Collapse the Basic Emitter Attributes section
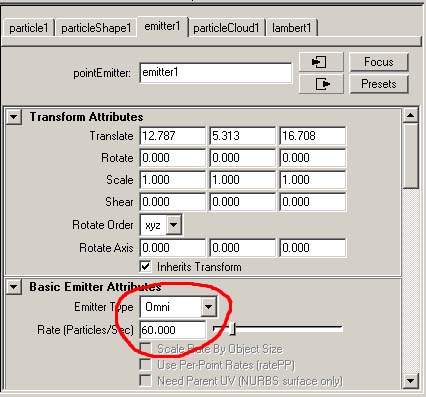426x397 pixels. coord(14,287)
